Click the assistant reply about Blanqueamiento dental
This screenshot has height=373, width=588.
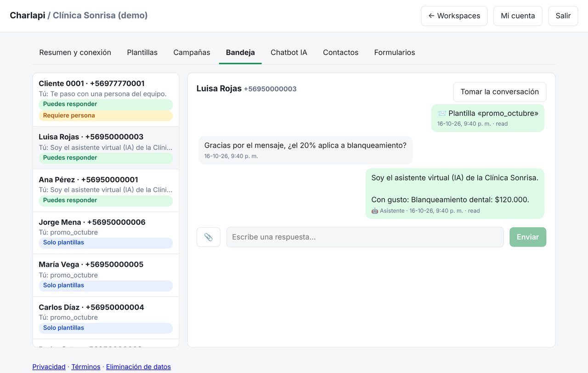coord(455,194)
